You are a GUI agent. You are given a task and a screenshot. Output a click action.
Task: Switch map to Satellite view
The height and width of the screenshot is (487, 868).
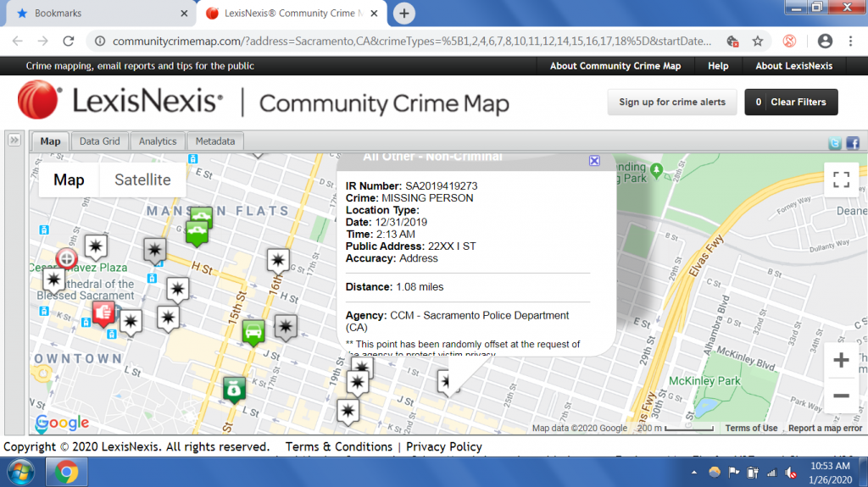142,180
